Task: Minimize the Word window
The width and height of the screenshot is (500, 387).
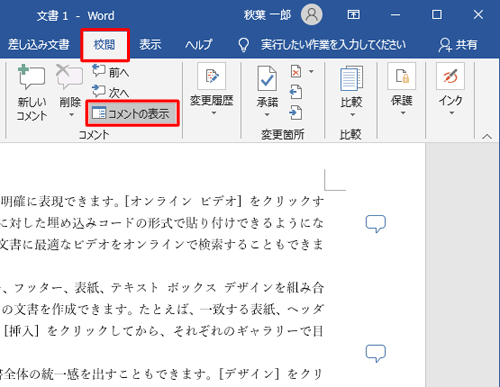Action: point(395,15)
